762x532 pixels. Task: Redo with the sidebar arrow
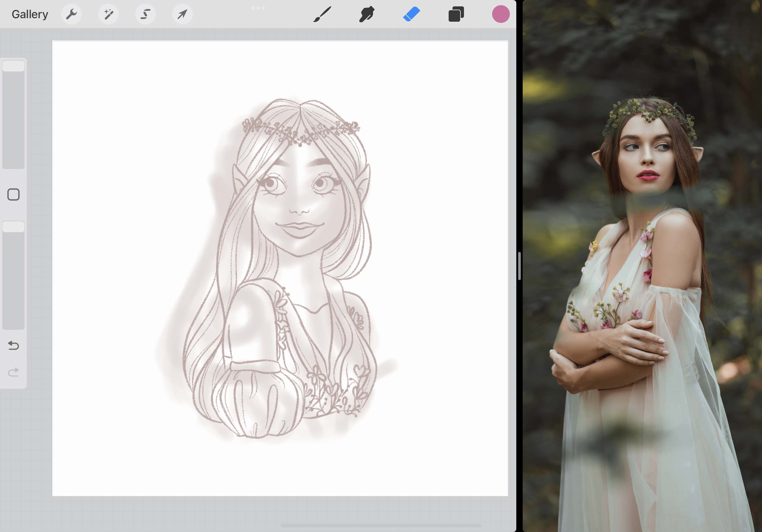click(13, 372)
